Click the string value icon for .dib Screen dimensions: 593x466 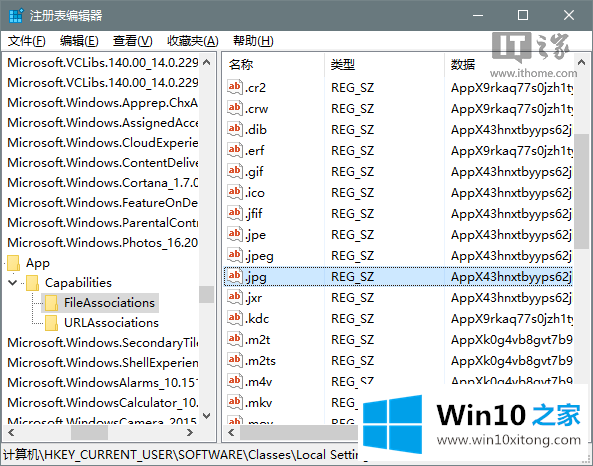click(x=234, y=129)
